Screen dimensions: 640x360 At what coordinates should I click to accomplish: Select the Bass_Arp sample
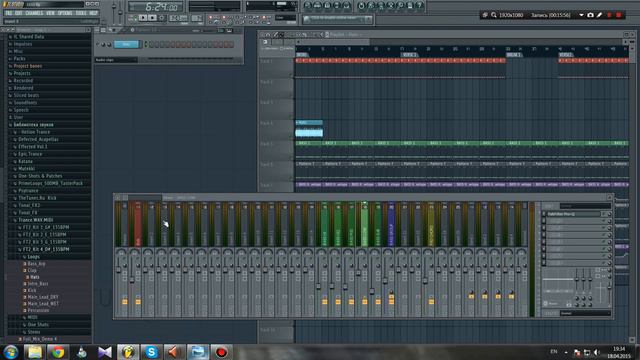36,264
